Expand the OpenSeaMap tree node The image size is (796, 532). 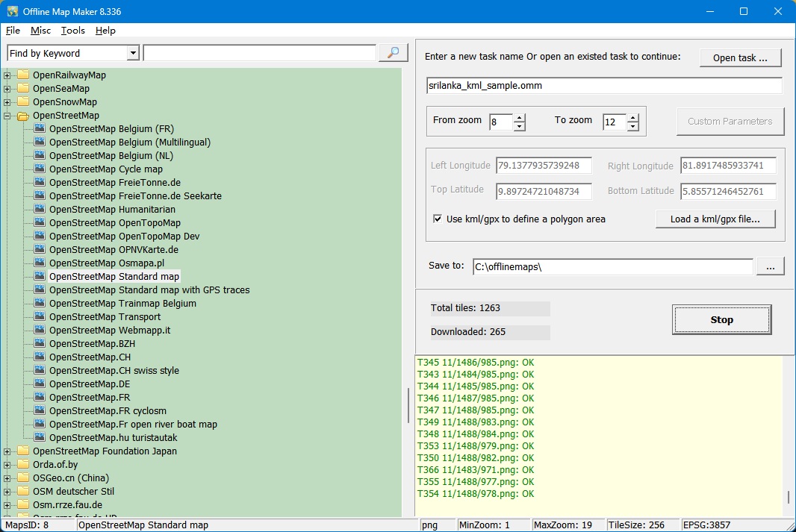[x=7, y=89]
